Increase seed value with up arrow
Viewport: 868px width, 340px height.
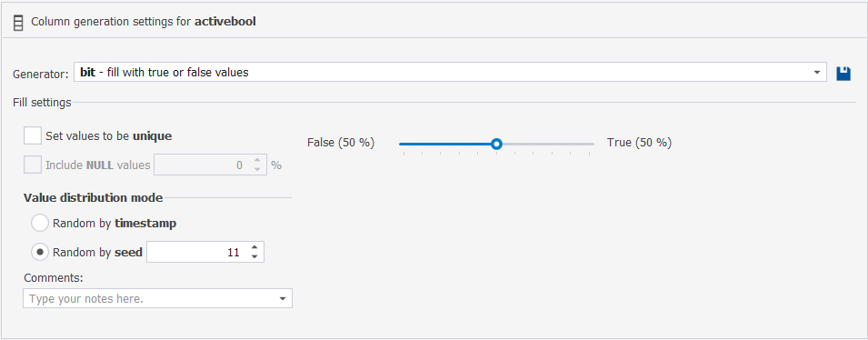254,247
